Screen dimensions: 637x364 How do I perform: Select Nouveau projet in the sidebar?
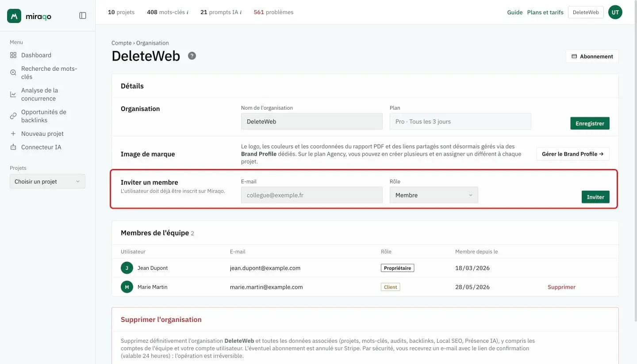point(42,134)
